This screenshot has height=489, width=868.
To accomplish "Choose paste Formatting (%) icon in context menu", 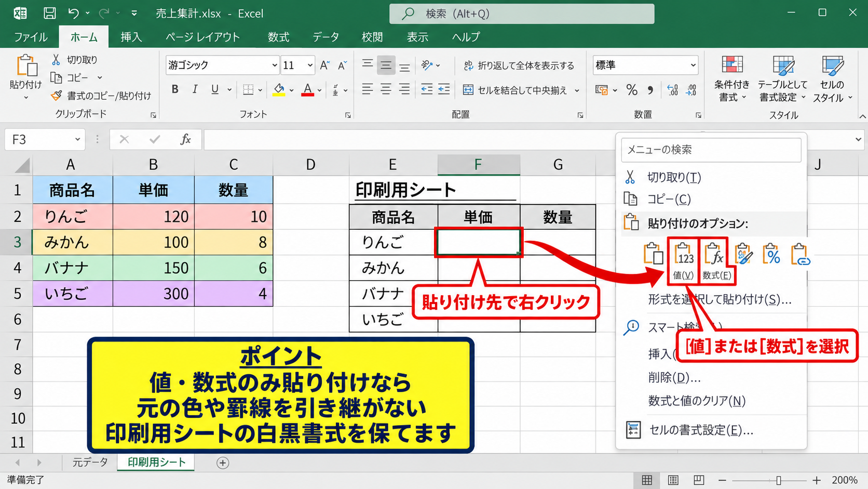I will pyautogui.click(x=771, y=254).
